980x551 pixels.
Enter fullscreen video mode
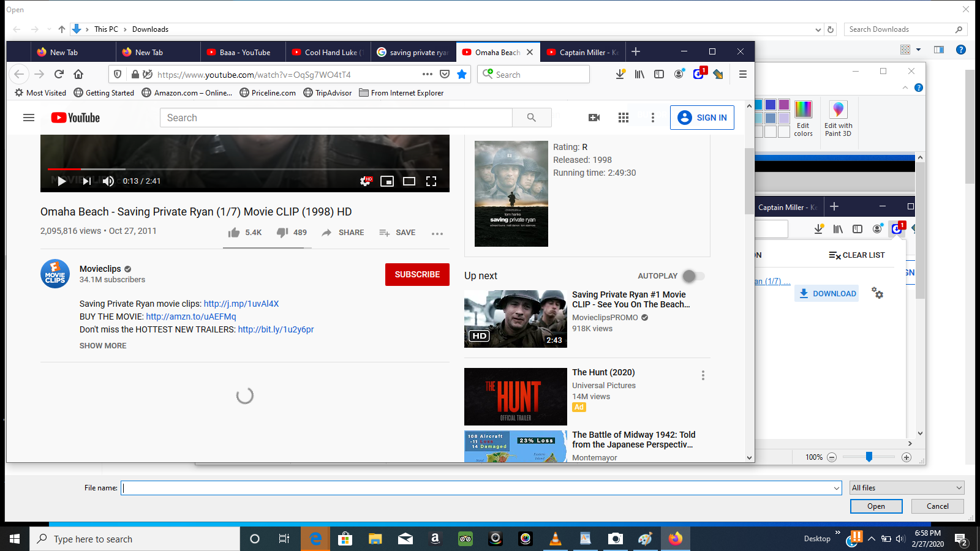click(431, 181)
